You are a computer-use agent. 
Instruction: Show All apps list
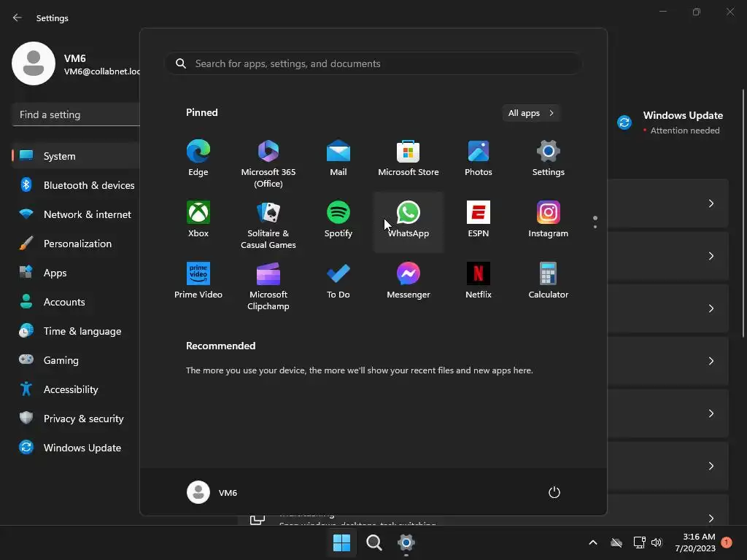tap(531, 113)
